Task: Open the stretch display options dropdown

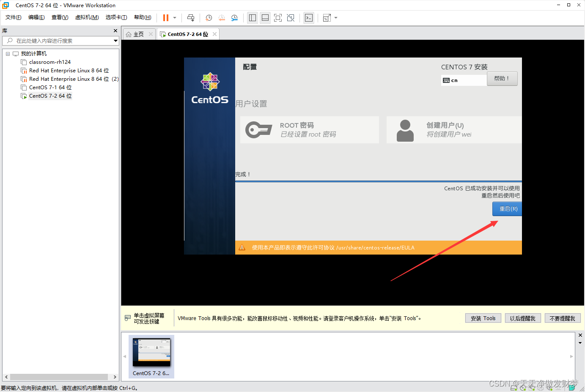Action: pos(336,18)
